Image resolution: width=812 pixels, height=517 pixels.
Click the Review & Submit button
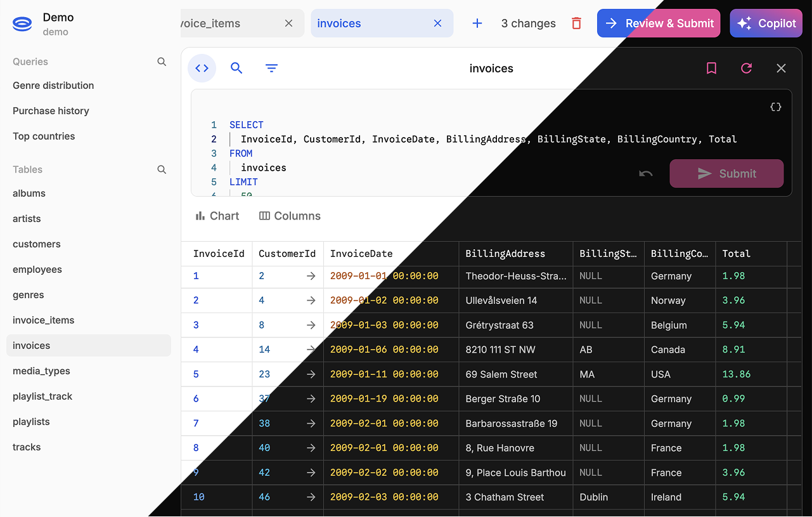(658, 23)
